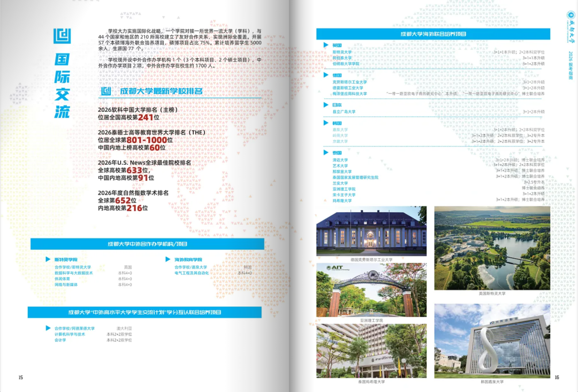Select the 学分互认联合培养项目 blue header bar
578x392 pixels.
[x=144, y=312]
